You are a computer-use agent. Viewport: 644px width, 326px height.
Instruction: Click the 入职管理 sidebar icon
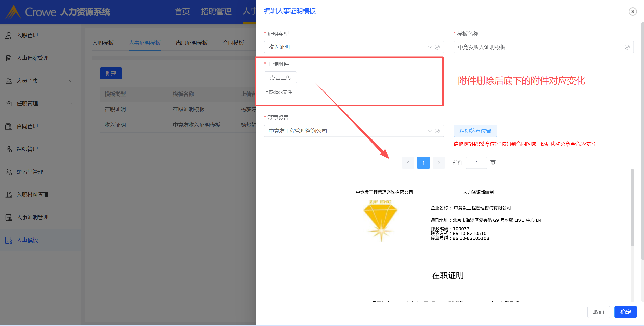(x=9, y=35)
